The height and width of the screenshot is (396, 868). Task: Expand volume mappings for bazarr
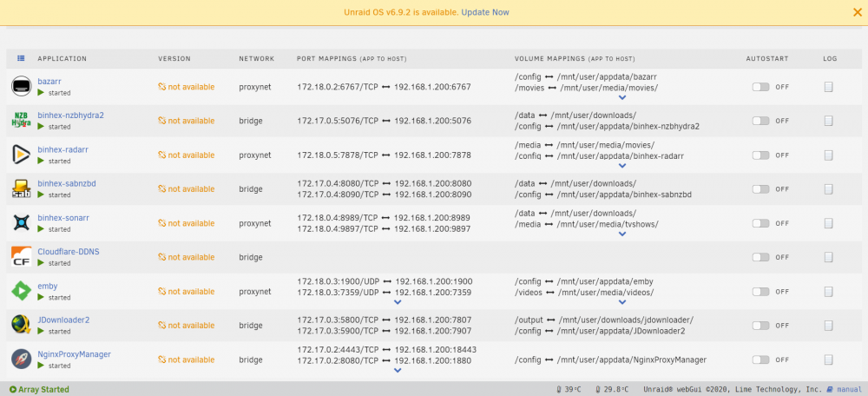click(622, 97)
